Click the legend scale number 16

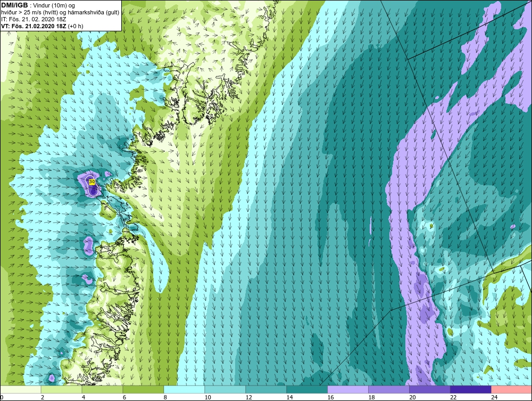click(330, 397)
